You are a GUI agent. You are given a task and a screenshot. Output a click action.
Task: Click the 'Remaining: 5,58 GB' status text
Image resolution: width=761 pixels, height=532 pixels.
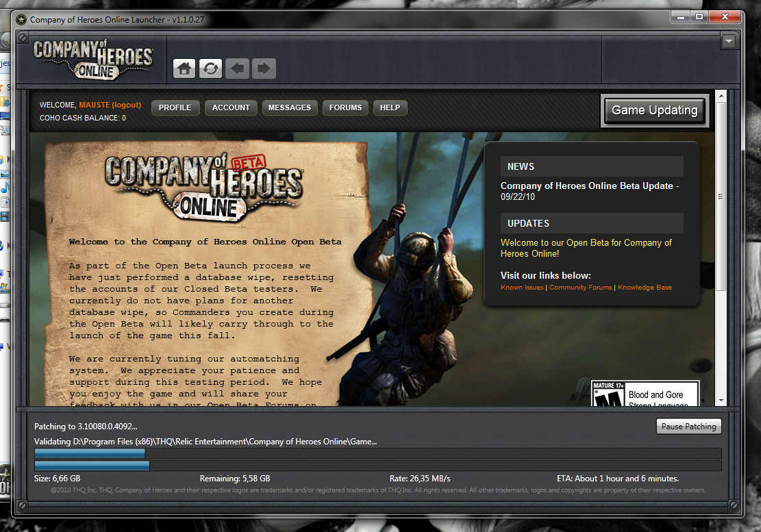click(x=235, y=479)
